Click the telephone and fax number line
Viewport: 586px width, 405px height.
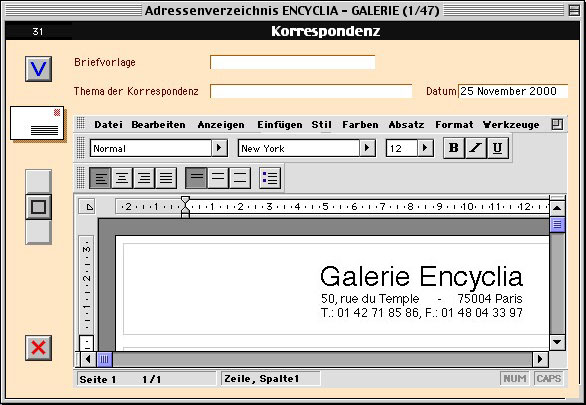click(x=422, y=312)
